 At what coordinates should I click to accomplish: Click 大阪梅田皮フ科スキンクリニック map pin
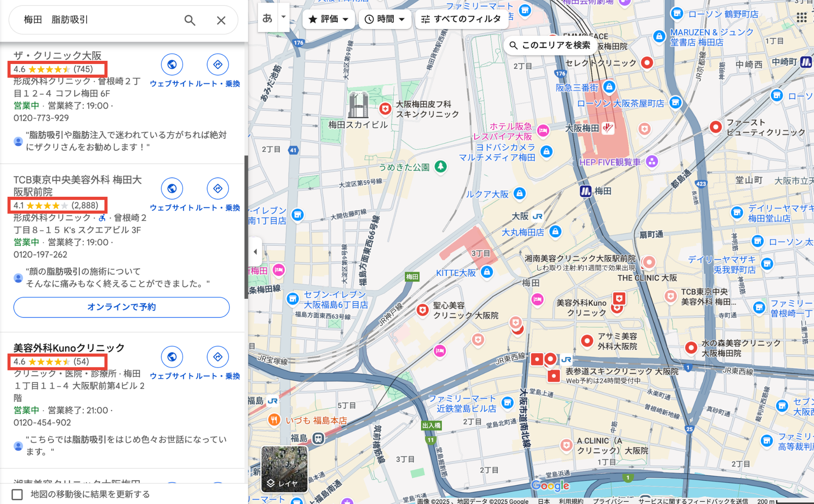385,109
